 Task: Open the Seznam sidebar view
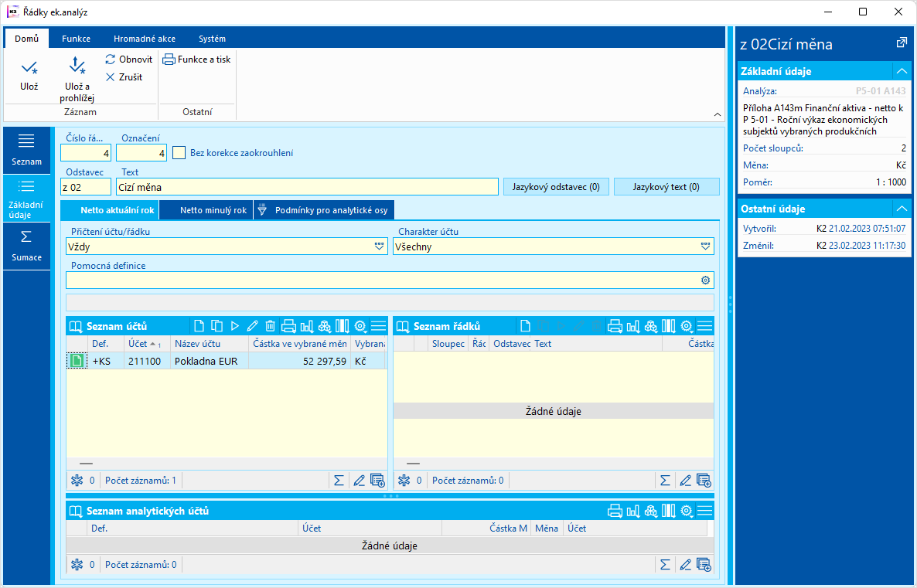[x=26, y=150]
